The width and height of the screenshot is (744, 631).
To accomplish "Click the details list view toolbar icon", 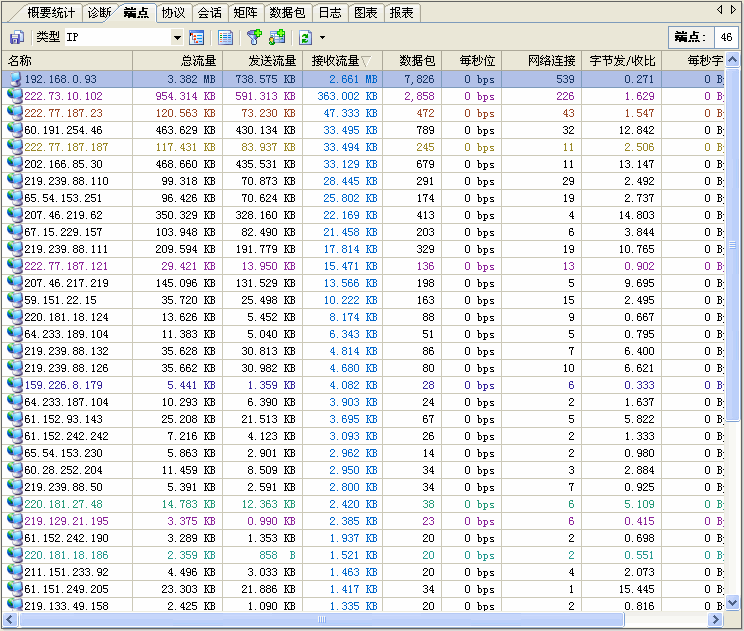I will point(225,37).
